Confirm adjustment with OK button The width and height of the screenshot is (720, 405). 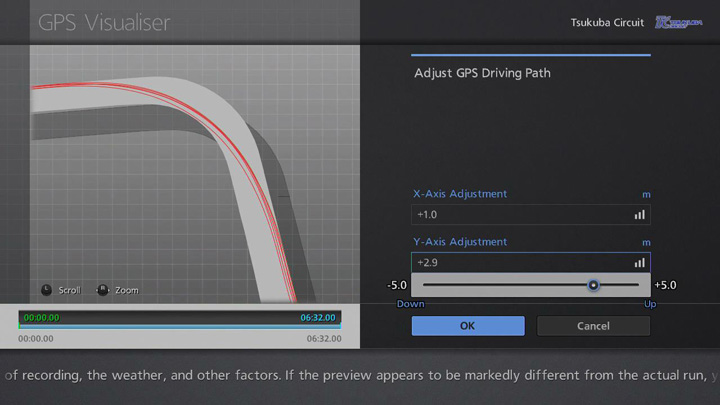click(468, 326)
